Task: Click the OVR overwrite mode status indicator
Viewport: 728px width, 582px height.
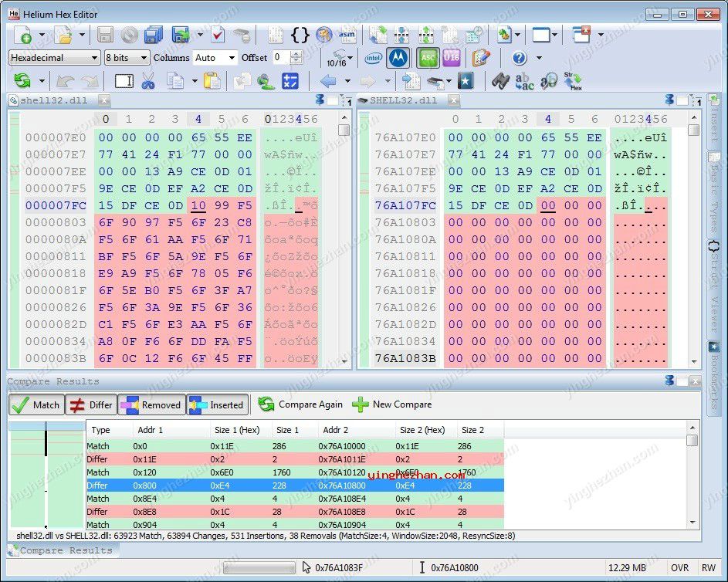Action: [679, 567]
